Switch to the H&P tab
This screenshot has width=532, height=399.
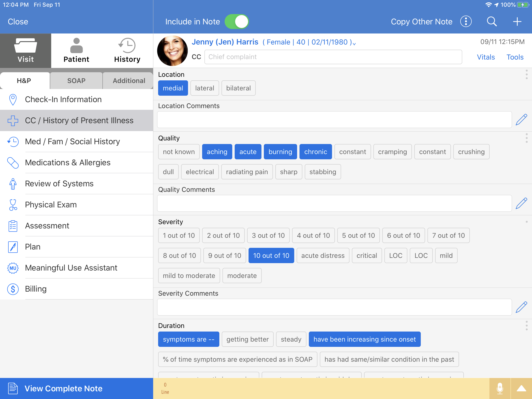pyautogui.click(x=24, y=81)
